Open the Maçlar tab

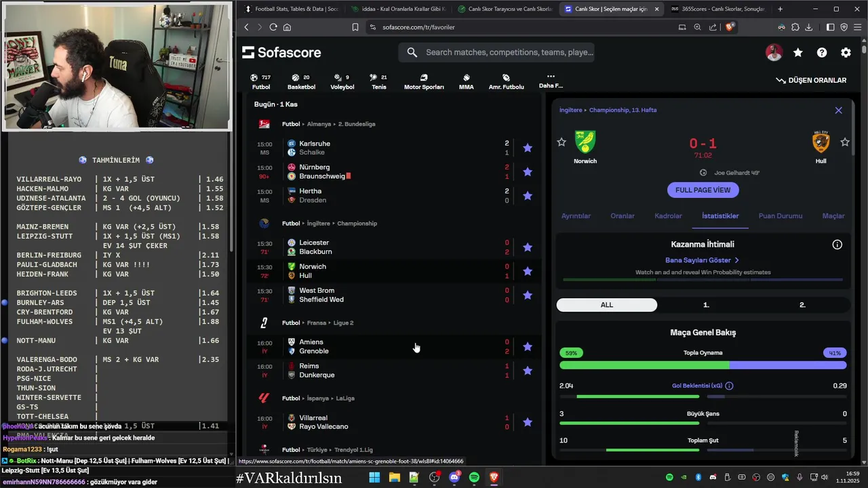click(x=833, y=216)
